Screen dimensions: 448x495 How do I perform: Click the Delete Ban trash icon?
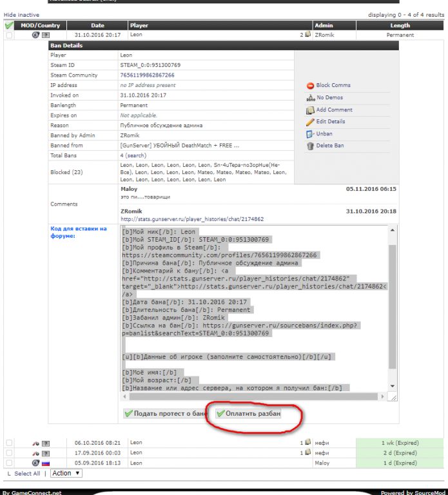click(310, 146)
